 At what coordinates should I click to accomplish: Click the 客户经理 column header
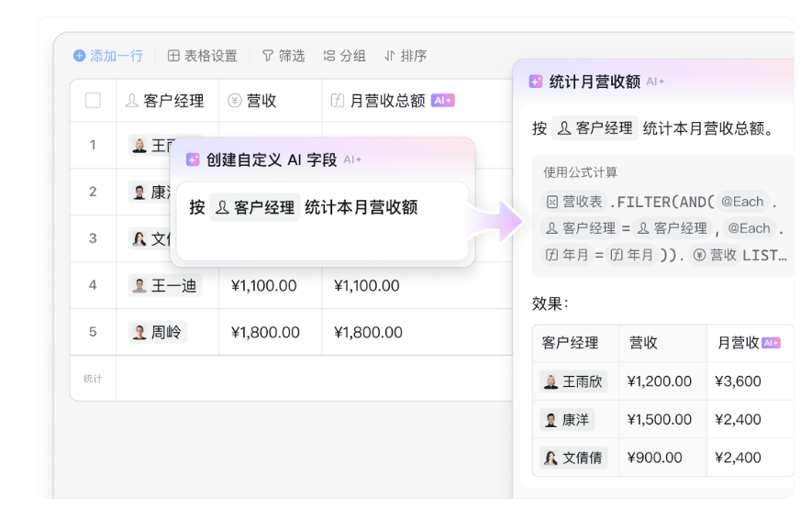[165, 101]
